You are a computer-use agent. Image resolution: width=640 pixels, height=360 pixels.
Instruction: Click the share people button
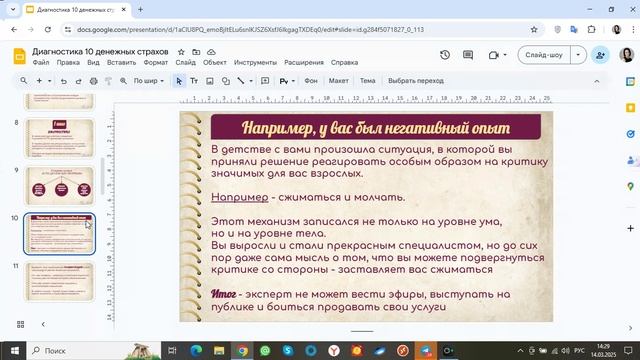pyautogui.click(x=600, y=55)
